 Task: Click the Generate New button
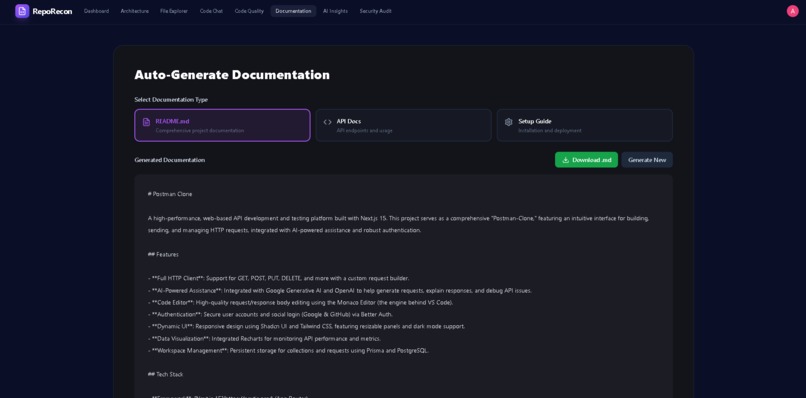[647, 160]
